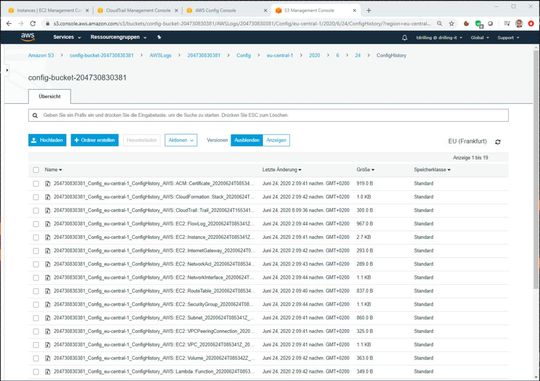The height and width of the screenshot is (381, 540).
Task: Click browser back arrow
Action: pyautogui.click(x=9, y=23)
